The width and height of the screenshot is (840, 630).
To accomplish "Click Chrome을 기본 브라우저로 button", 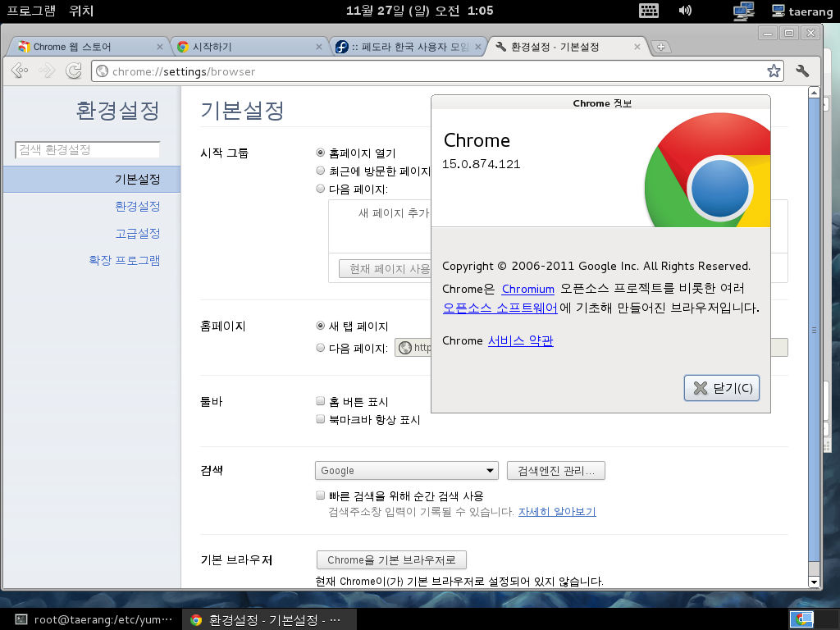I will pos(391,559).
